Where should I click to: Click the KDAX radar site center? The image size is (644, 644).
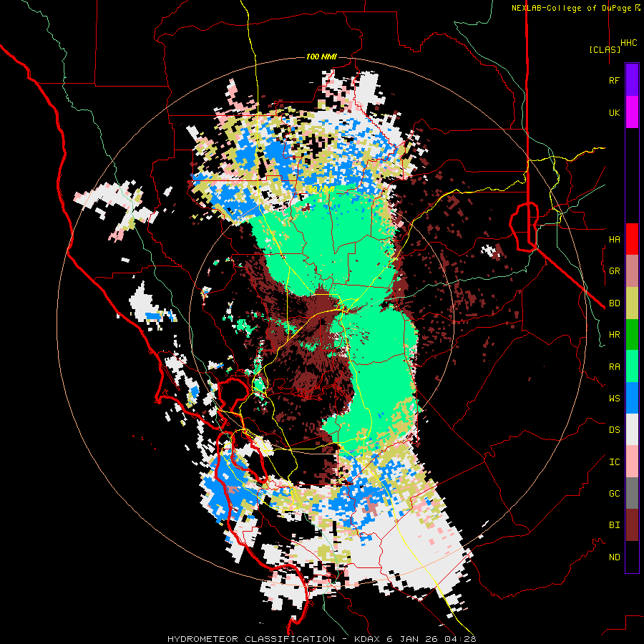point(321,321)
